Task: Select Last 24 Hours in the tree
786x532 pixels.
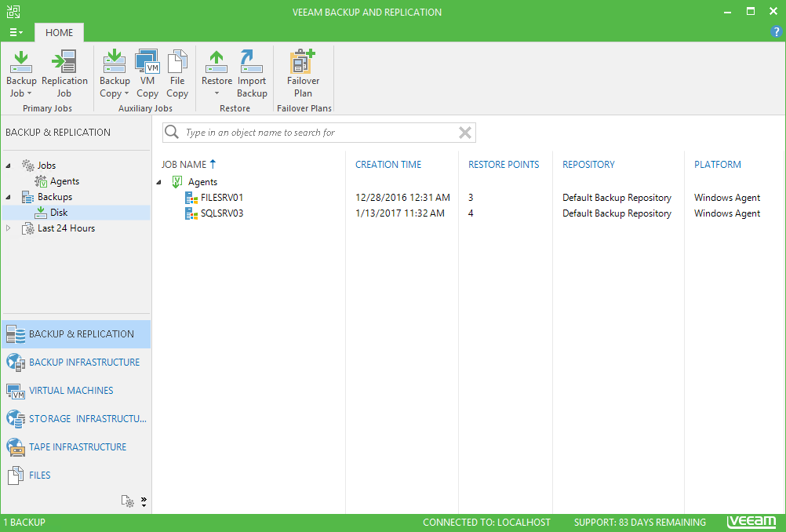Action: click(x=66, y=228)
